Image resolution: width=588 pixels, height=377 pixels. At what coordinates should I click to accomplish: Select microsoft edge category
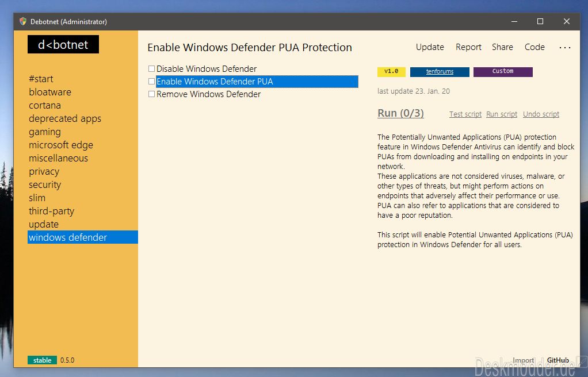pyautogui.click(x=61, y=145)
